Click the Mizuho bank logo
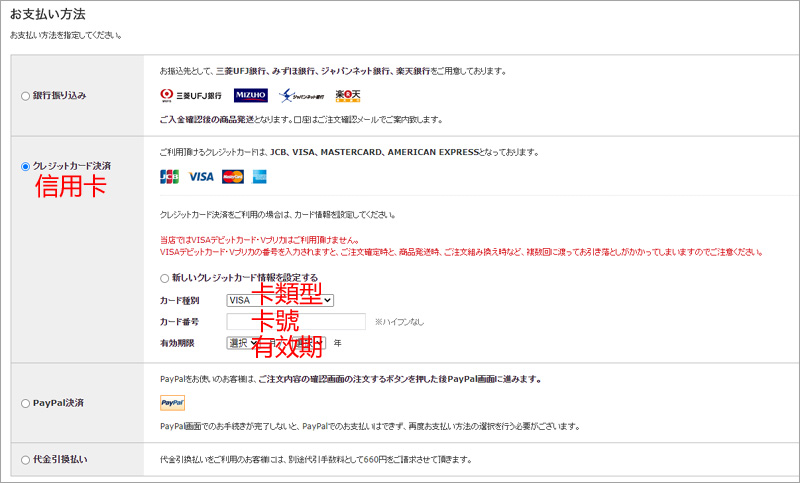800x483 pixels. click(x=250, y=96)
